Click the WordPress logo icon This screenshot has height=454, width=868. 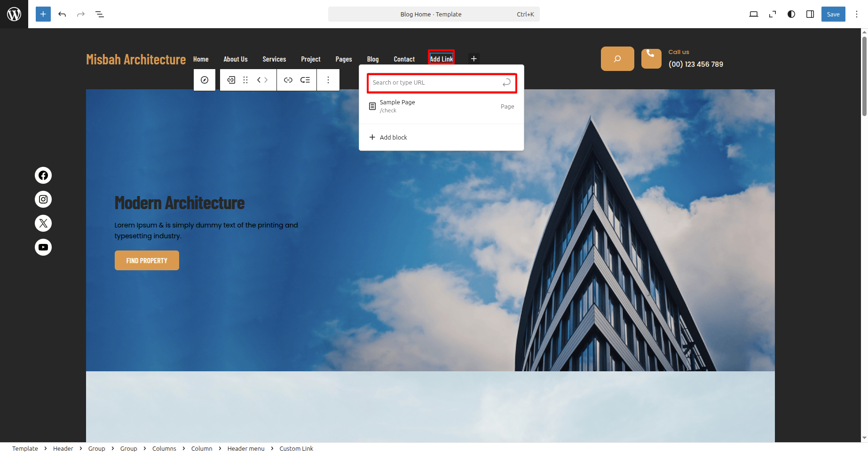coord(14,14)
